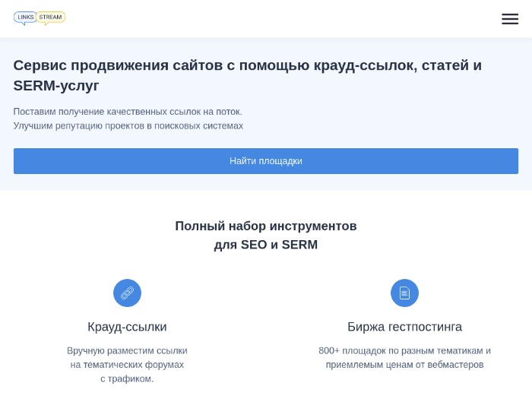
Task: Click the blue document page icon
Action: click(404, 293)
